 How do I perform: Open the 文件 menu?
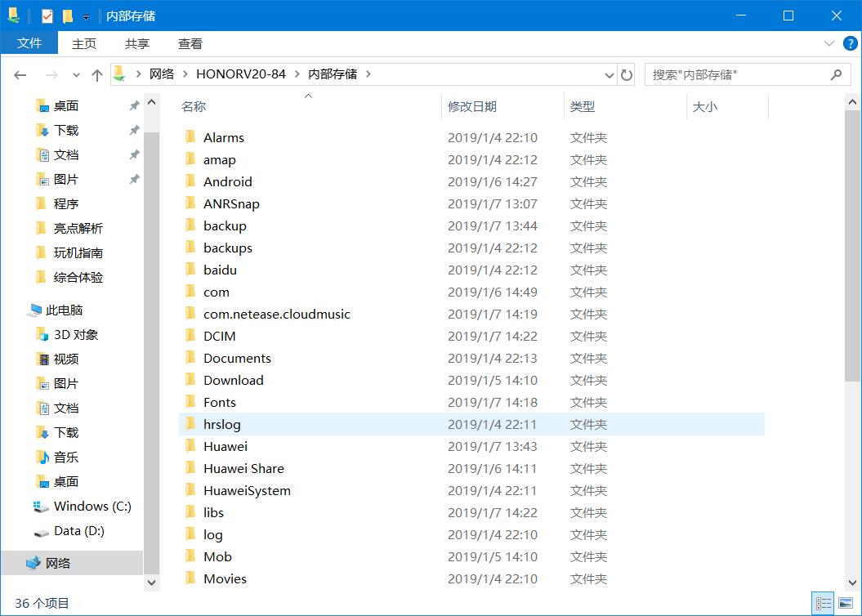click(29, 42)
